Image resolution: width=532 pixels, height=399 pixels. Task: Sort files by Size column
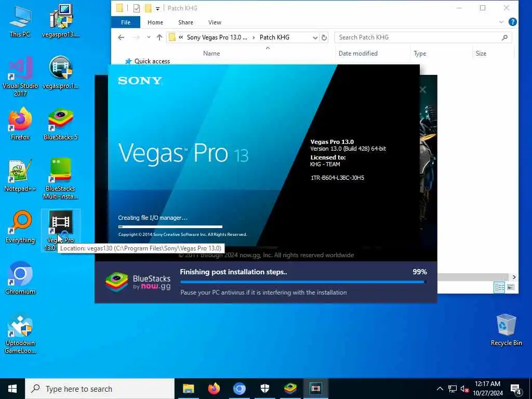481,54
